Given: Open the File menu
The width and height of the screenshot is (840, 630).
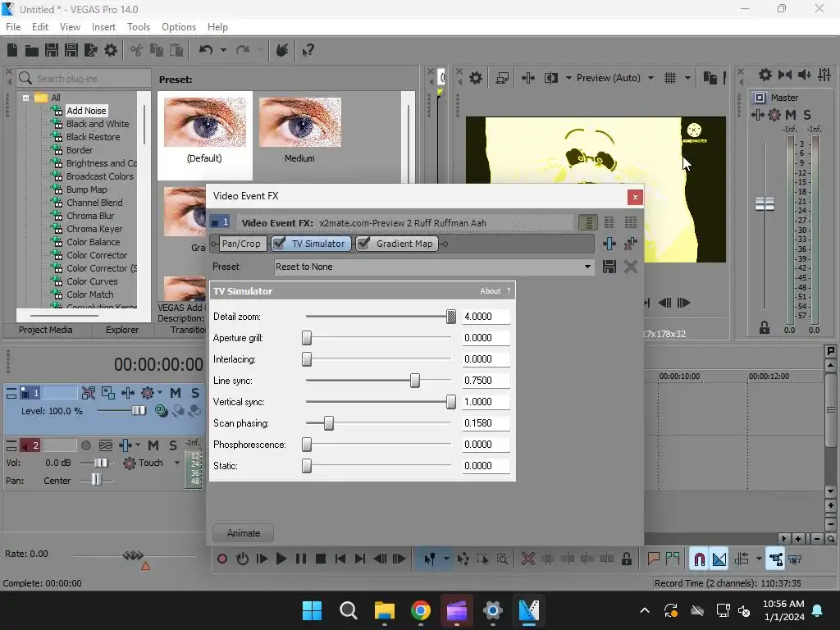Looking at the screenshot, I should [13, 27].
